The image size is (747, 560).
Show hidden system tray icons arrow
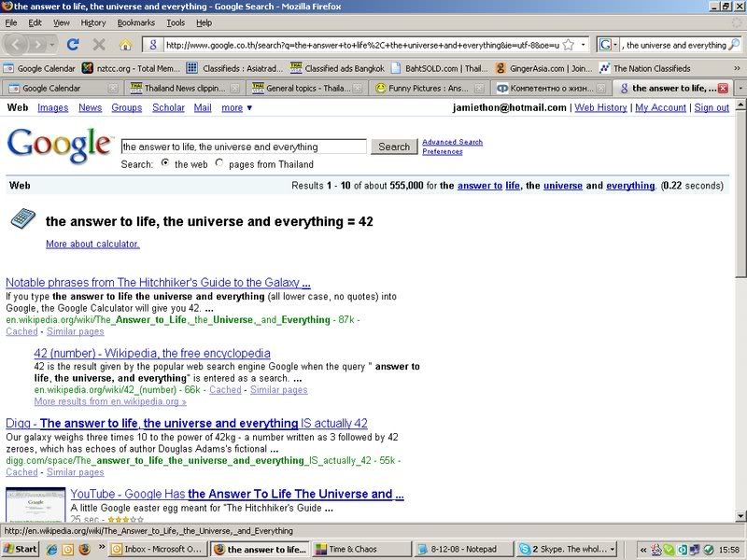tap(643, 549)
